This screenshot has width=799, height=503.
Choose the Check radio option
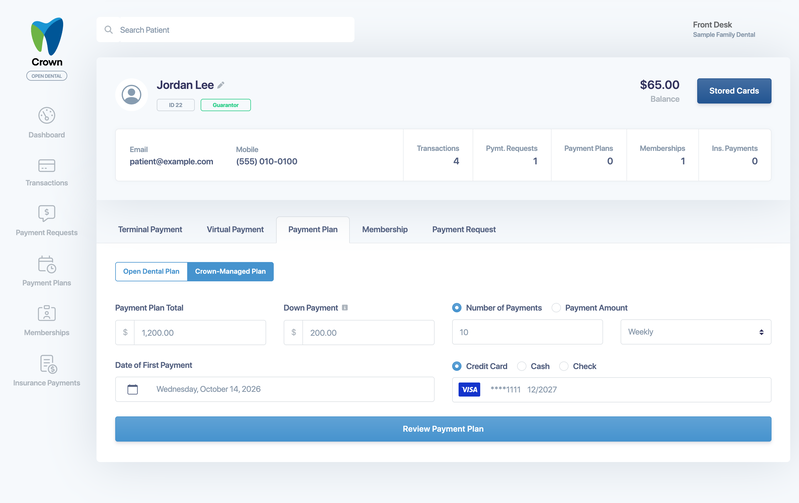[564, 366]
